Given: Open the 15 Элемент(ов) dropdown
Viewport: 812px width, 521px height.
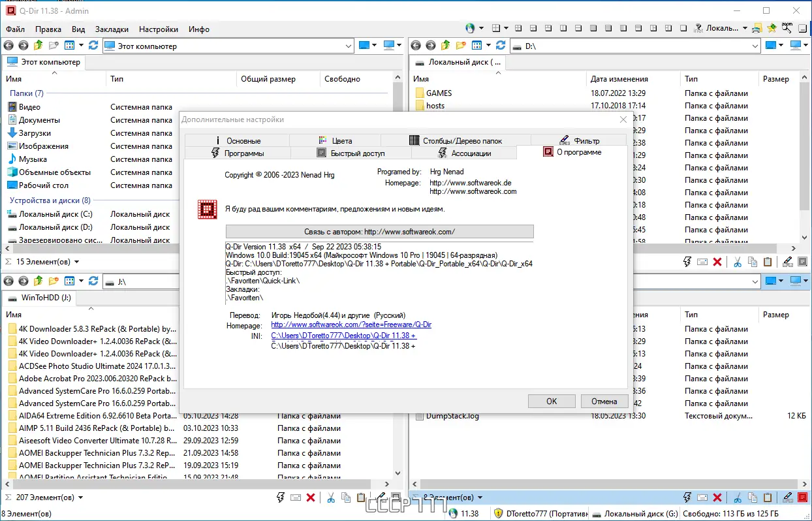Looking at the screenshot, I should 76,262.
